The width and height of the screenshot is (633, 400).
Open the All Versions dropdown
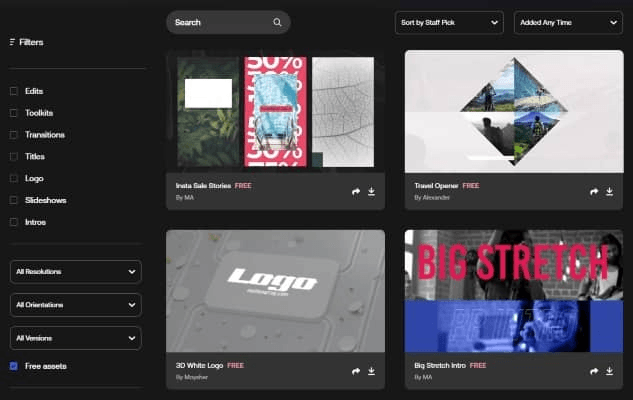[x=75, y=338]
